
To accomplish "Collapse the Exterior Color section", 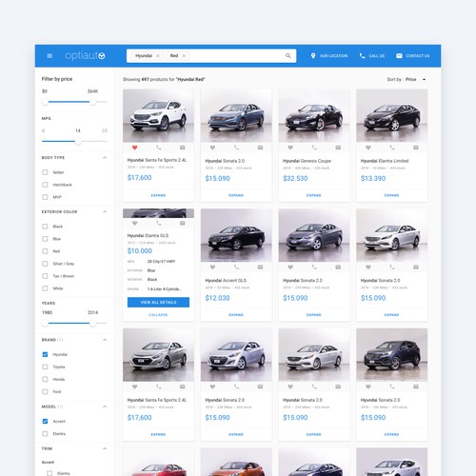I will click(105, 211).
